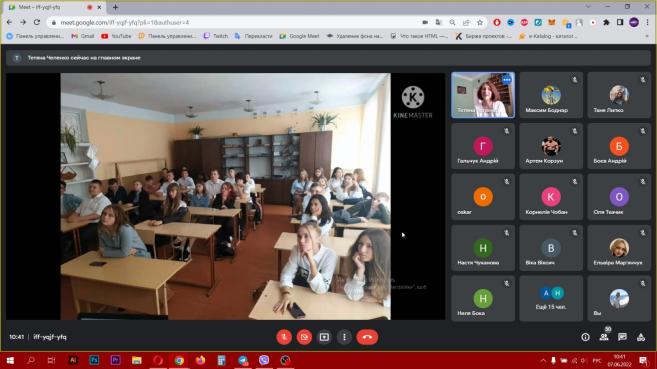
Task: Open the chat panel icon
Action: pyautogui.click(x=622, y=337)
